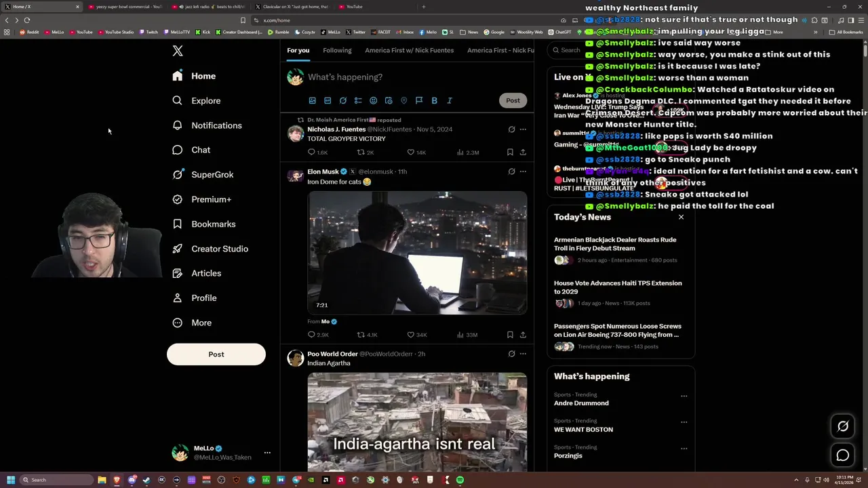868x488 pixels.
Task: Open MeLLo account switcher ellipsis
Action: 267,452
